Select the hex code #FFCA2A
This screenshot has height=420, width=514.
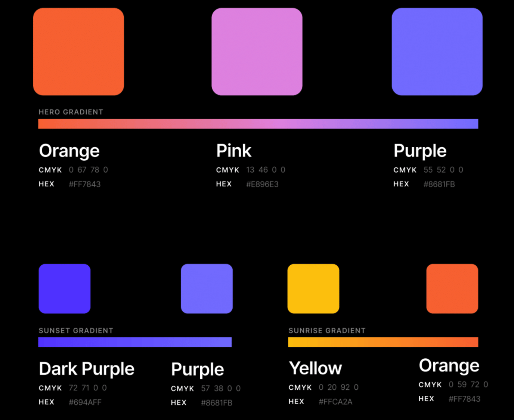tap(335, 402)
